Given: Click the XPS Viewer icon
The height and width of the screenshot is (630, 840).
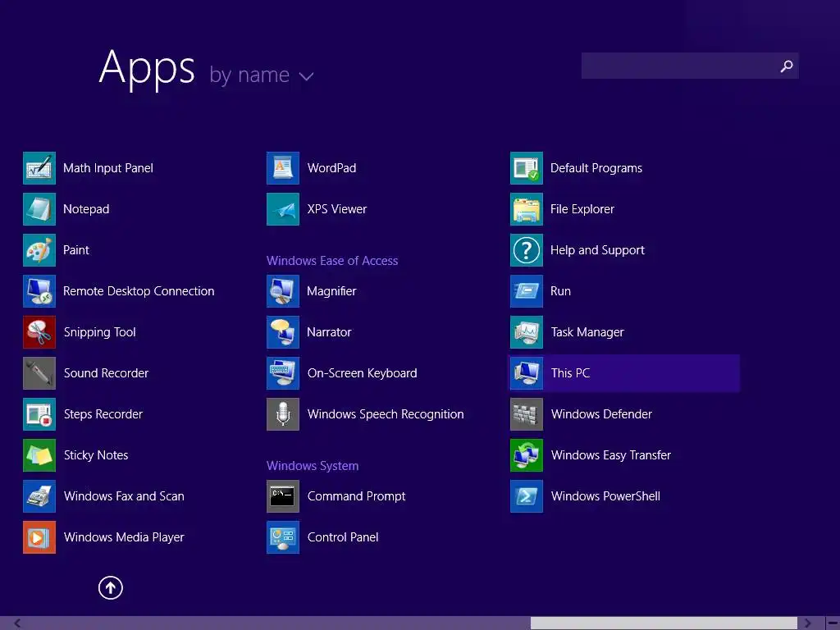Looking at the screenshot, I should [x=283, y=209].
